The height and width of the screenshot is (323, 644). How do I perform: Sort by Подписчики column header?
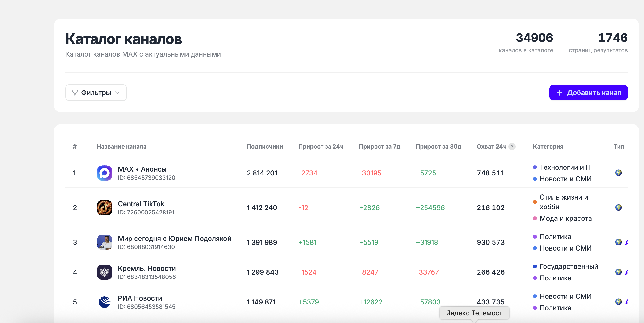point(265,146)
